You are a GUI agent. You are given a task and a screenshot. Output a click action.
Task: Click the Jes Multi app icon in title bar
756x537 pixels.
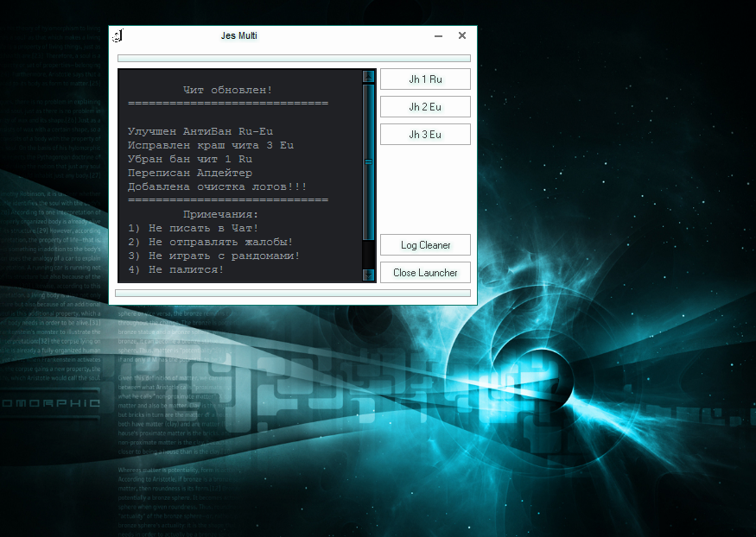point(118,36)
